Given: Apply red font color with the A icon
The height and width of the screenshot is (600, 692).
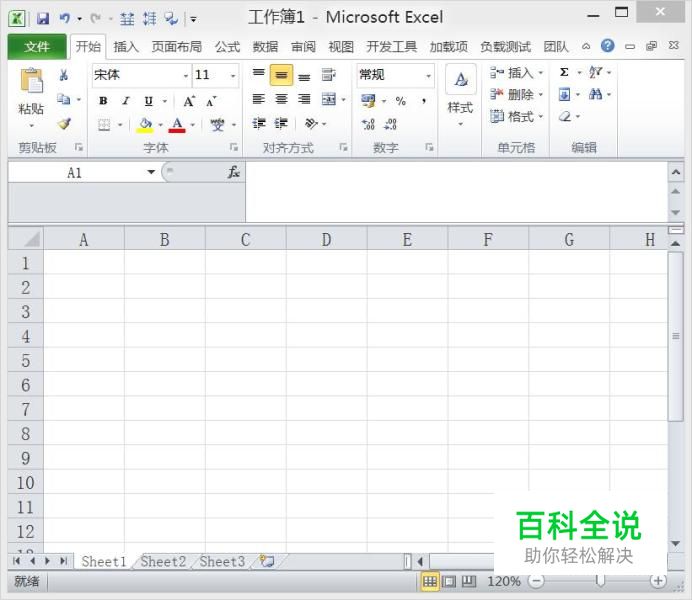Looking at the screenshot, I should click(x=177, y=125).
